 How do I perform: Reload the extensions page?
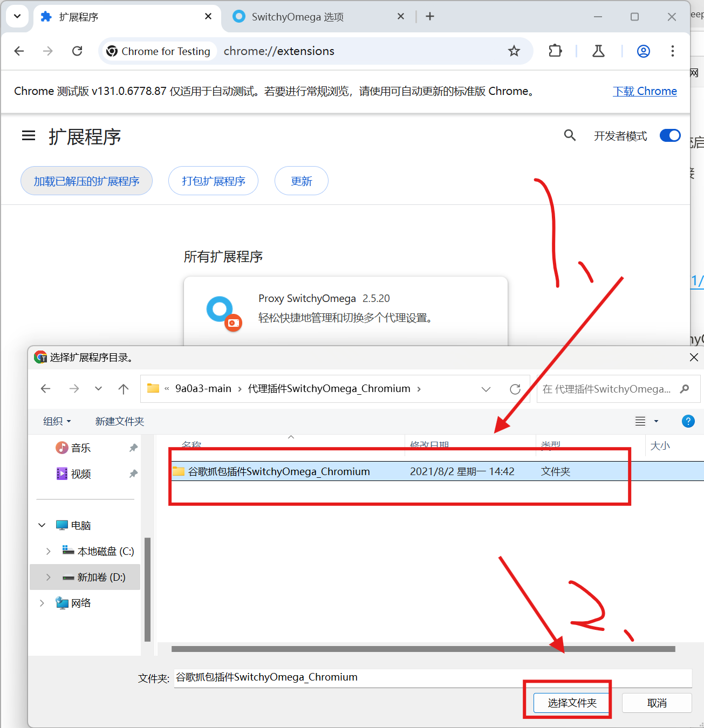point(77,51)
